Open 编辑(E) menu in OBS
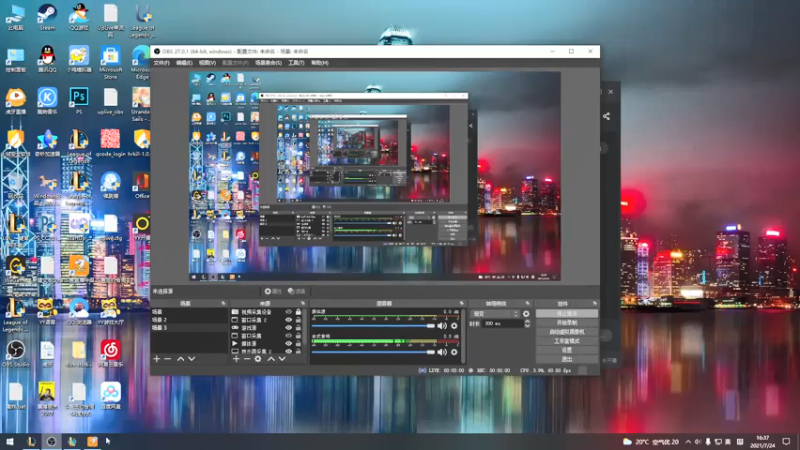 [x=184, y=63]
